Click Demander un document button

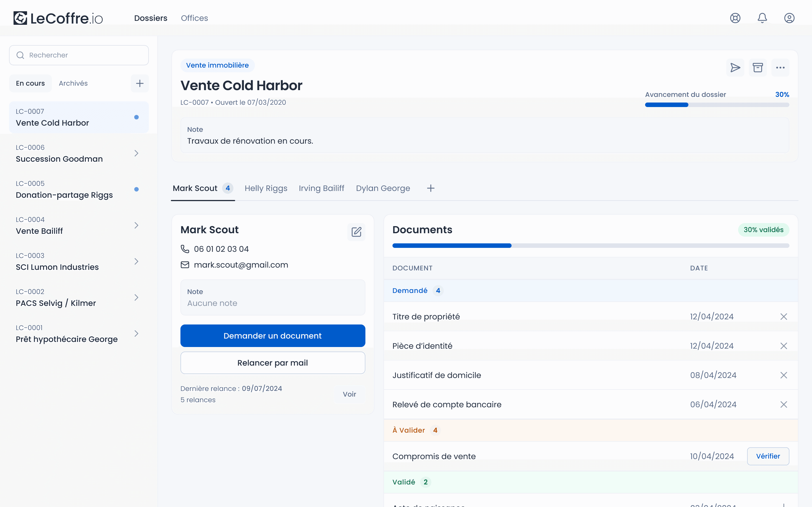coord(273,336)
